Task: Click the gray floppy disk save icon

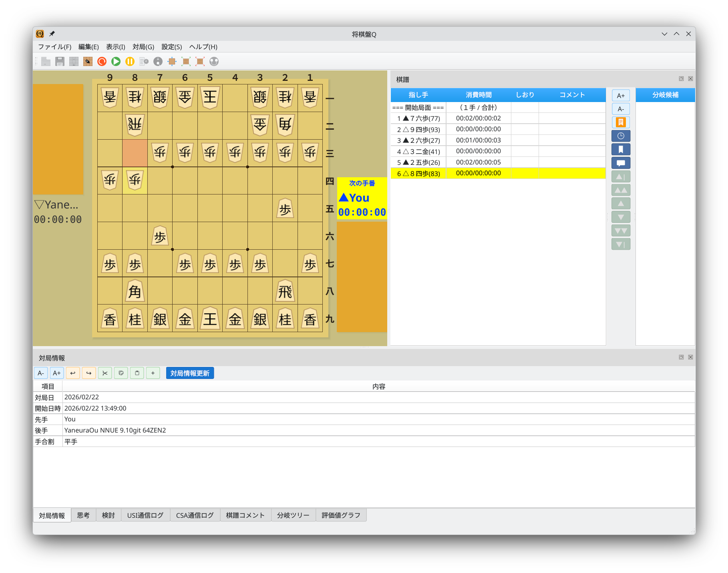Action: [60, 61]
